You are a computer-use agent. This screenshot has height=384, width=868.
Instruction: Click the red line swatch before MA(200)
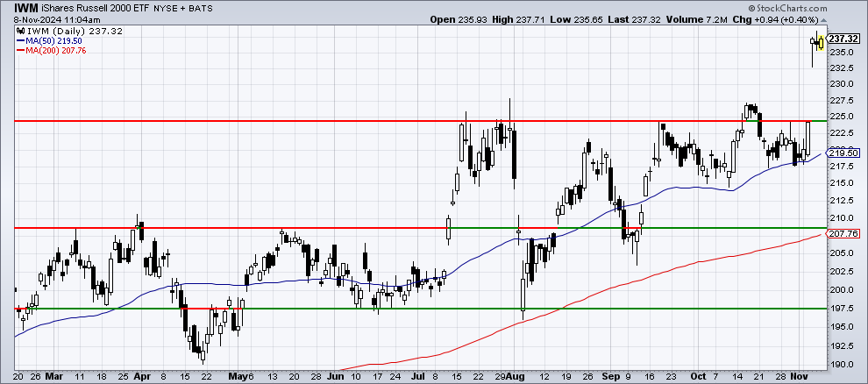20,50
